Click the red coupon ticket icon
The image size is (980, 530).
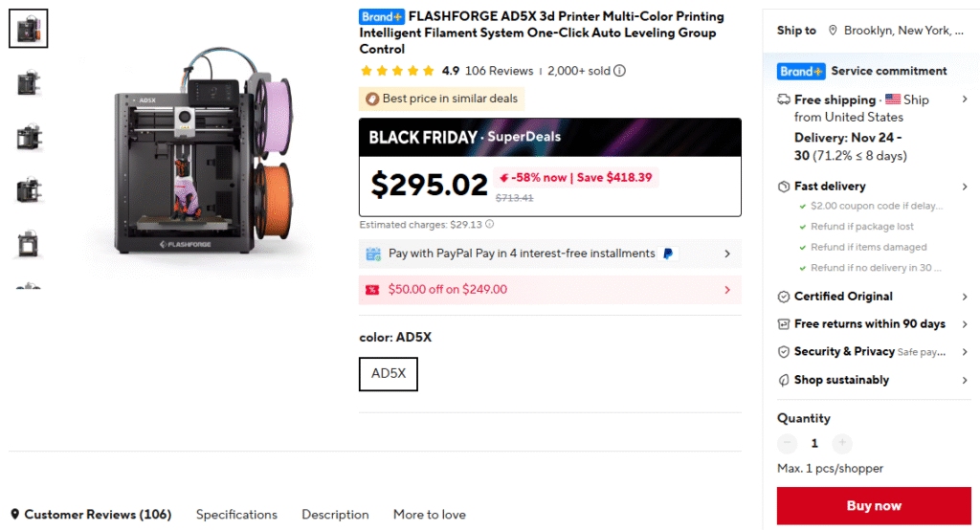372,290
